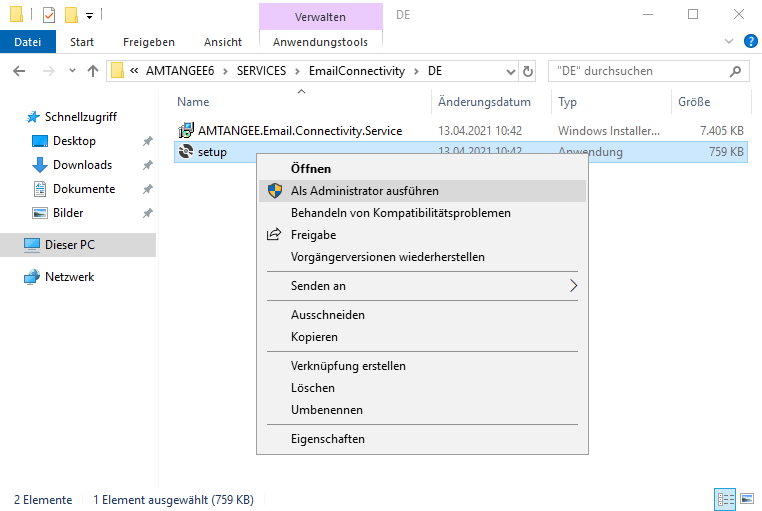Sort by the Typ column header
Image resolution: width=762 pixels, height=511 pixels.
pos(567,102)
